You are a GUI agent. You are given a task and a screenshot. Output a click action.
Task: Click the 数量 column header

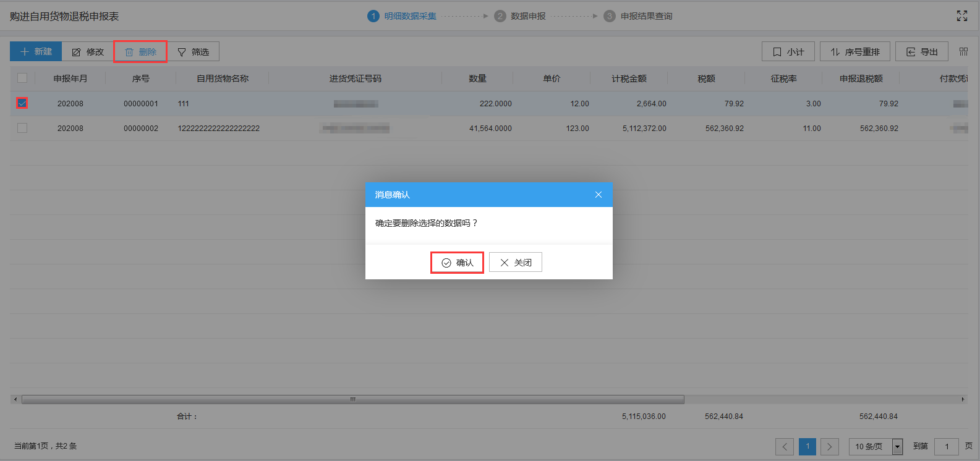coord(478,78)
